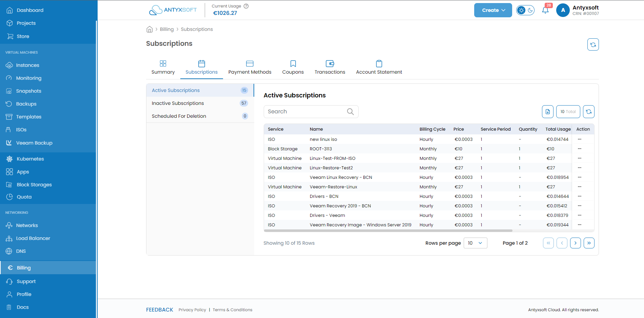Click the page refresh icon beside Subscriptions heading

[593, 44]
